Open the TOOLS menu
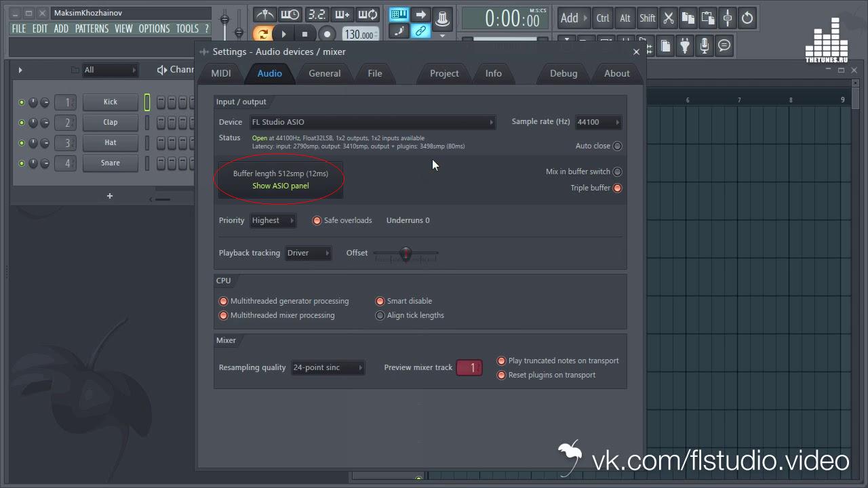The image size is (868, 488). [x=187, y=28]
